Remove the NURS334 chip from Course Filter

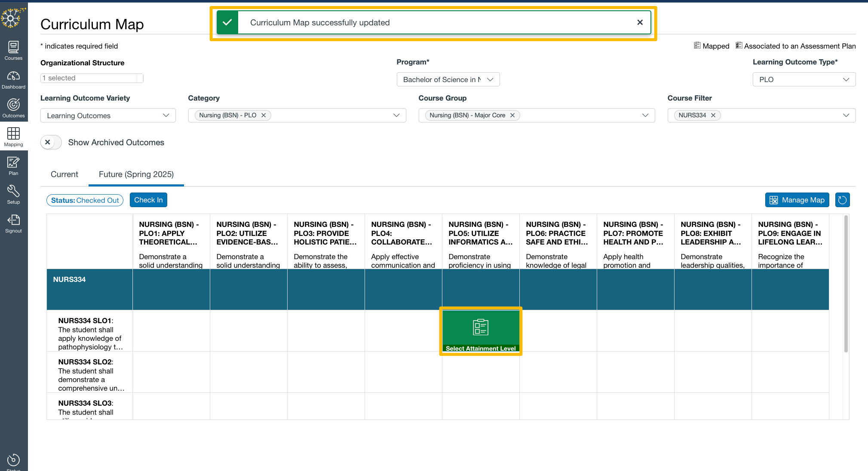pyautogui.click(x=712, y=115)
